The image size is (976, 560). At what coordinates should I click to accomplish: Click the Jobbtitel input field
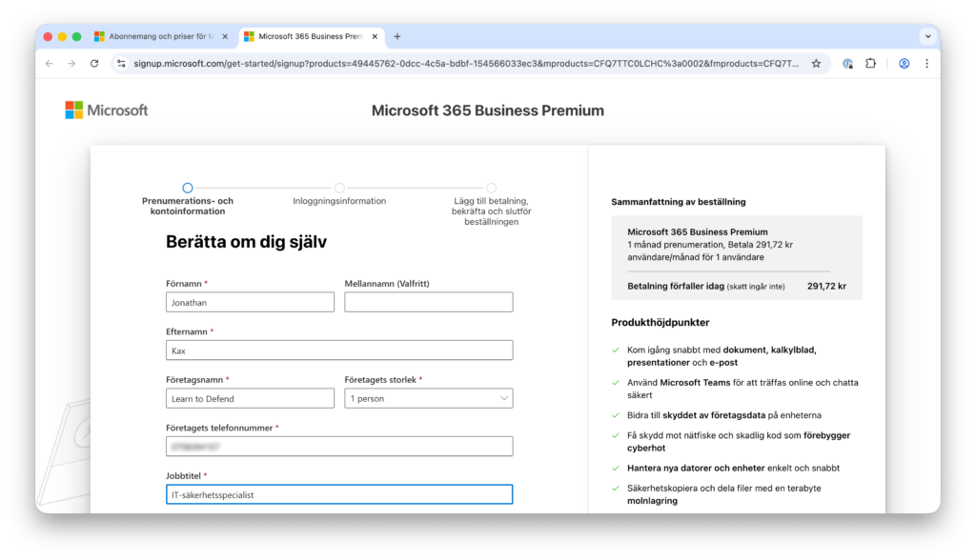tap(338, 494)
